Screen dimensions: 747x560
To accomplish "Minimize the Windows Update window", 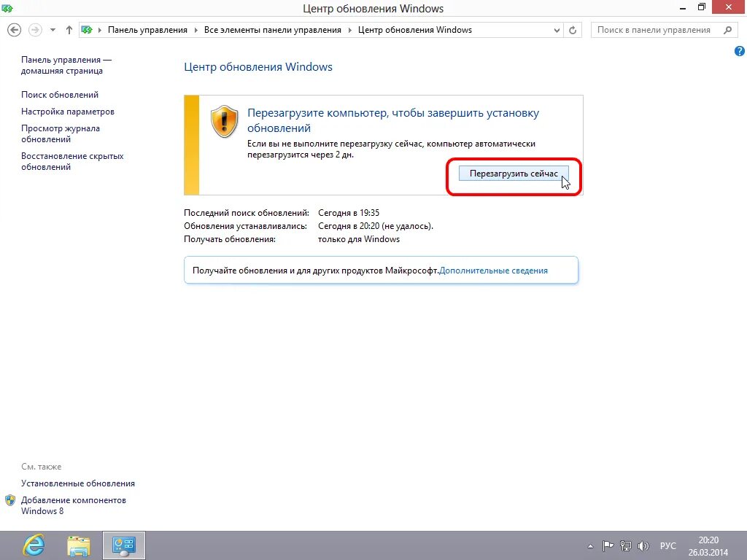I will (683, 8).
